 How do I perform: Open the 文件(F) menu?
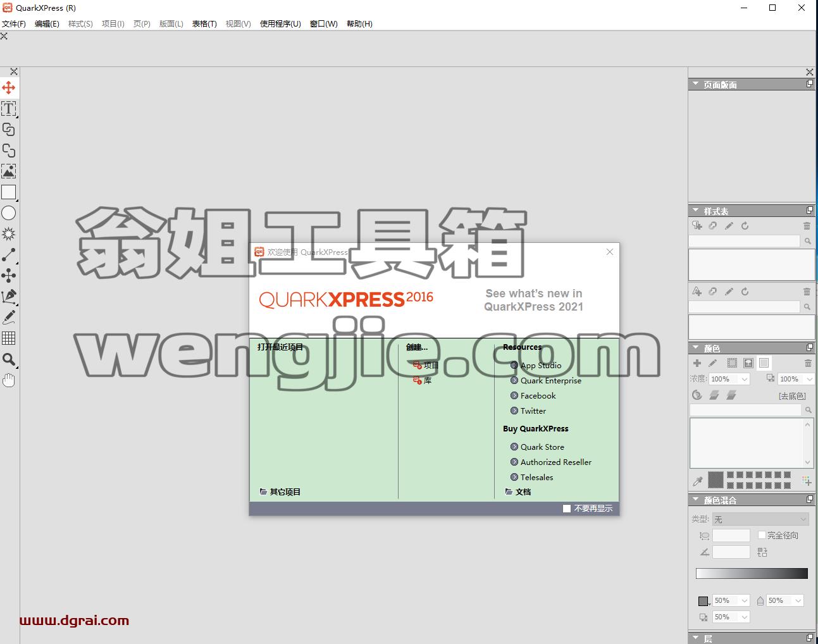pyautogui.click(x=13, y=24)
